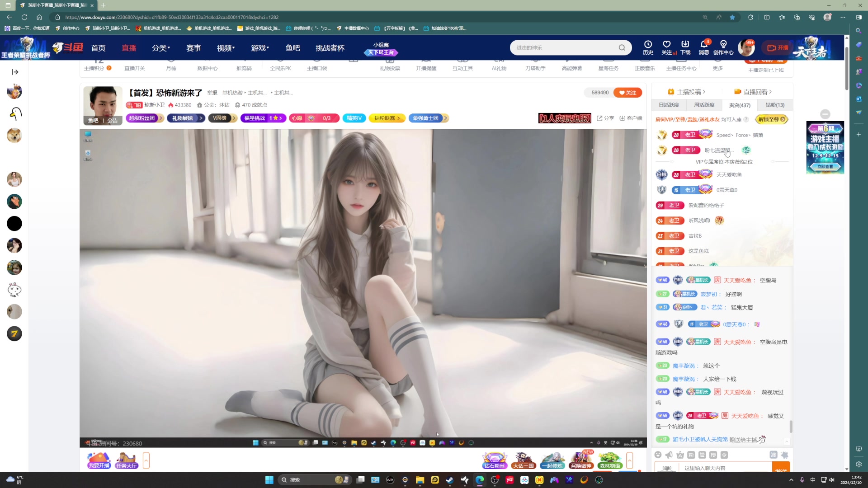Click 解锁至尊 unlock button

click(x=772, y=119)
